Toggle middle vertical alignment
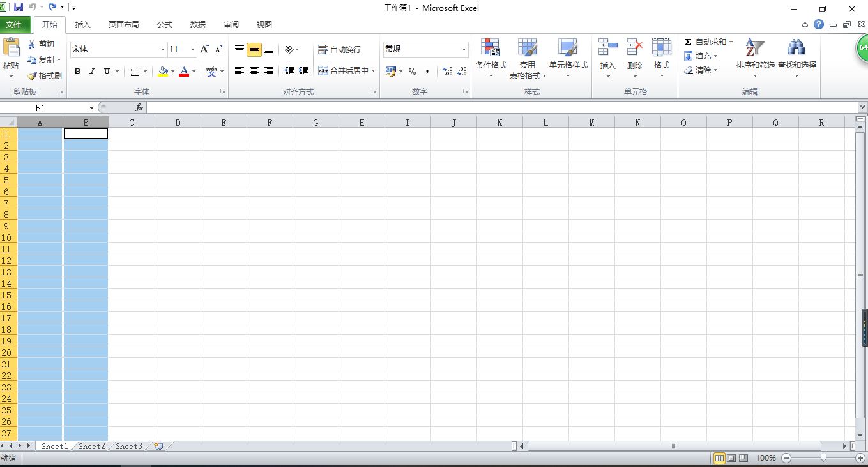This screenshot has height=467, width=868. click(254, 50)
